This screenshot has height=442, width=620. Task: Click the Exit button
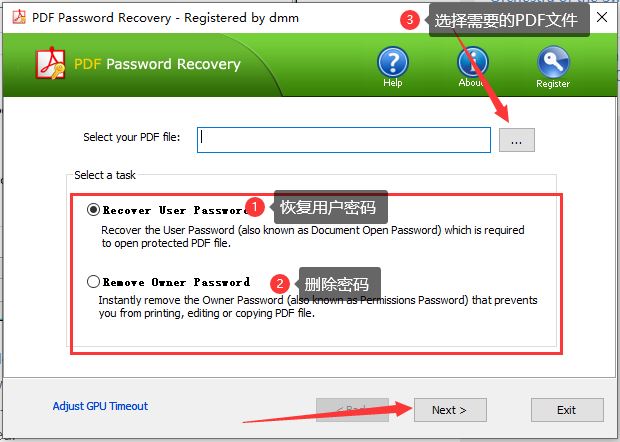567,410
